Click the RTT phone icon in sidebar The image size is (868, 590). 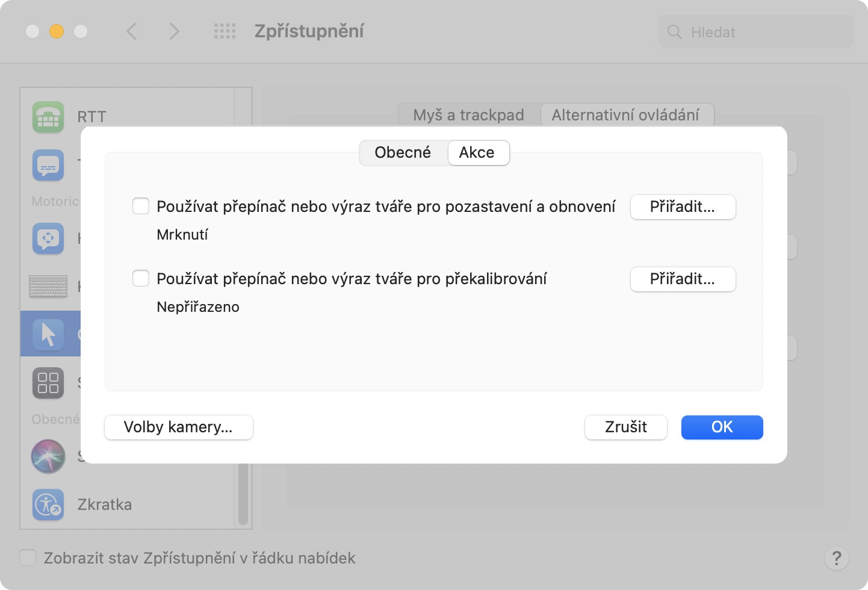[48, 117]
